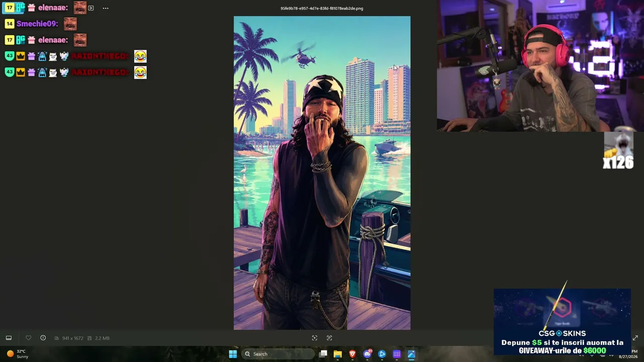
Task: Open the purple grid app on taskbar
Action: click(x=396, y=354)
